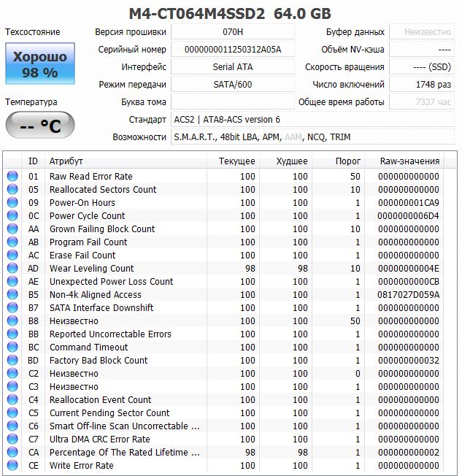Click the status icon for Non-4k Aligned Access

[12, 294]
